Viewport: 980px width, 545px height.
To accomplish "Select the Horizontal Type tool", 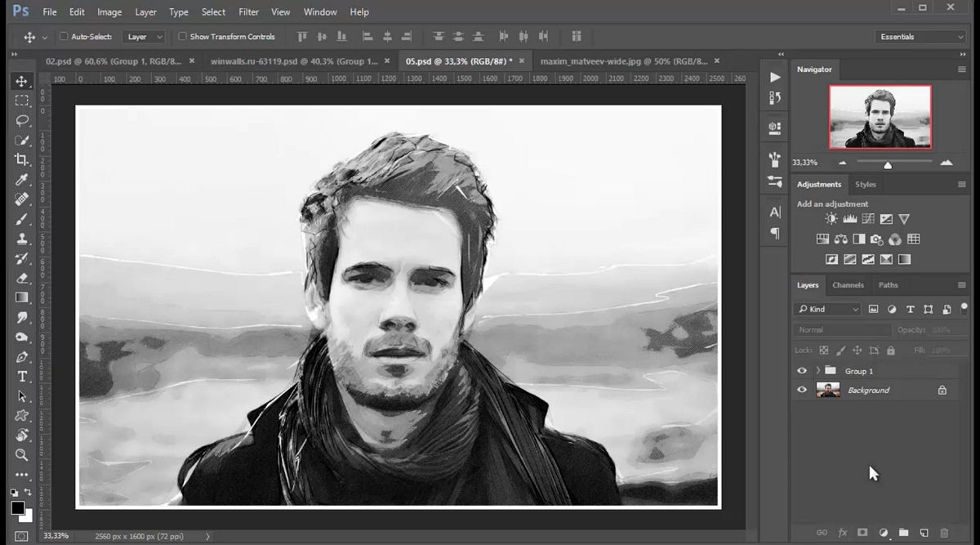I will pos(22,377).
